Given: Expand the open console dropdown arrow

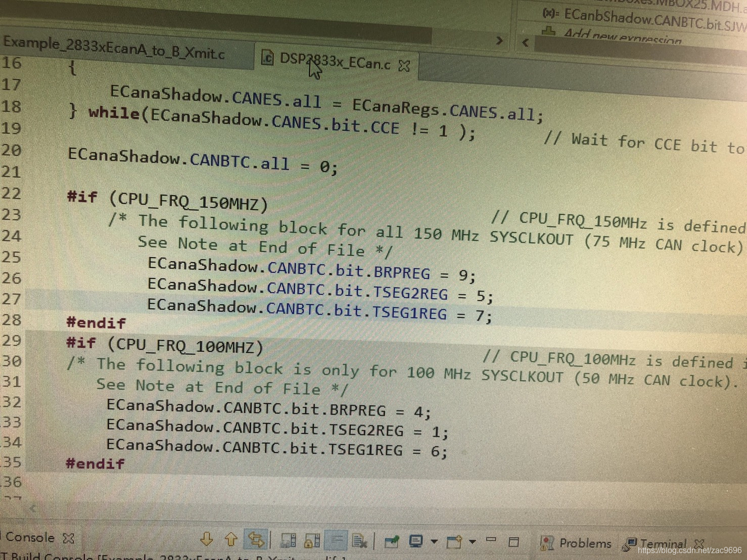Looking at the screenshot, I should point(472,542).
